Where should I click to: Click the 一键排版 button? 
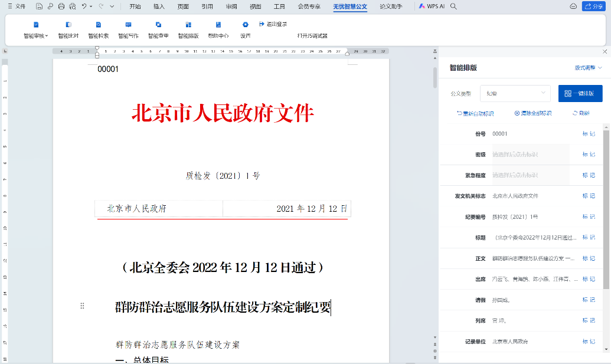point(580,93)
